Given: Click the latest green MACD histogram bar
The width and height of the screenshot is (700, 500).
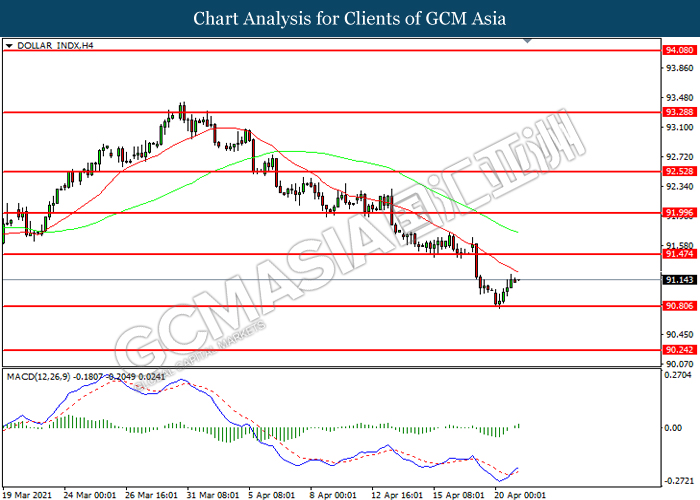Looking at the screenshot, I should click(x=518, y=426).
